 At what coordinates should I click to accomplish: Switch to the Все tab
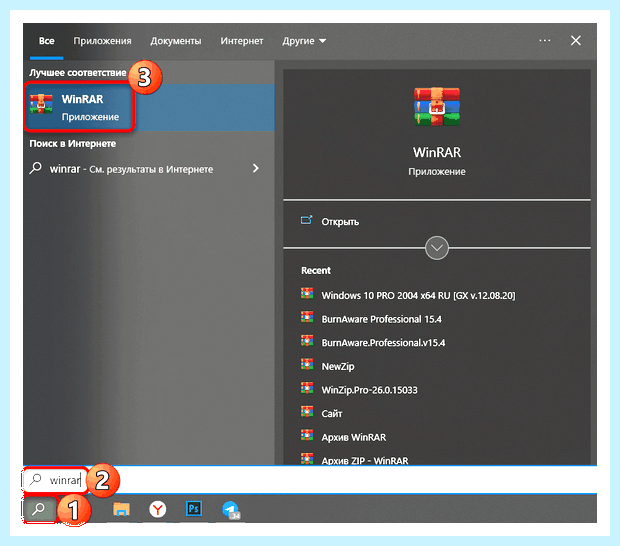[46, 41]
